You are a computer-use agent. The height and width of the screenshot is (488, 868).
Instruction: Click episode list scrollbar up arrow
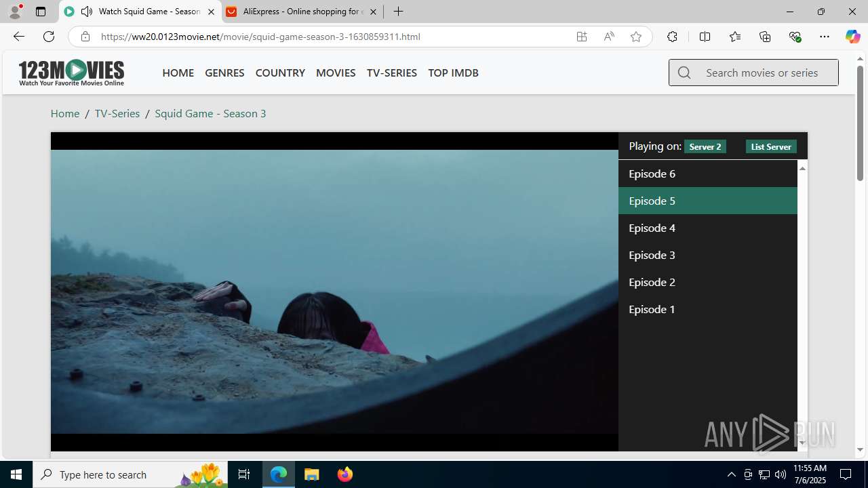(802, 168)
